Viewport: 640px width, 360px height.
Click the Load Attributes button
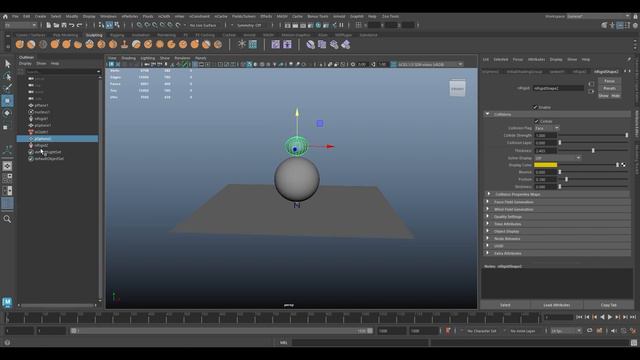(557, 305)
